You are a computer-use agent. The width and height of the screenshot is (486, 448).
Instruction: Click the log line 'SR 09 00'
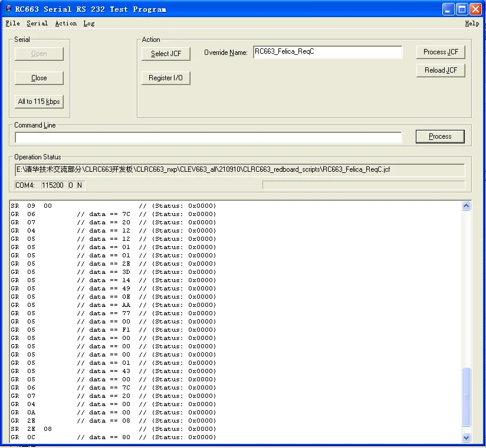[x=113, y=206]
